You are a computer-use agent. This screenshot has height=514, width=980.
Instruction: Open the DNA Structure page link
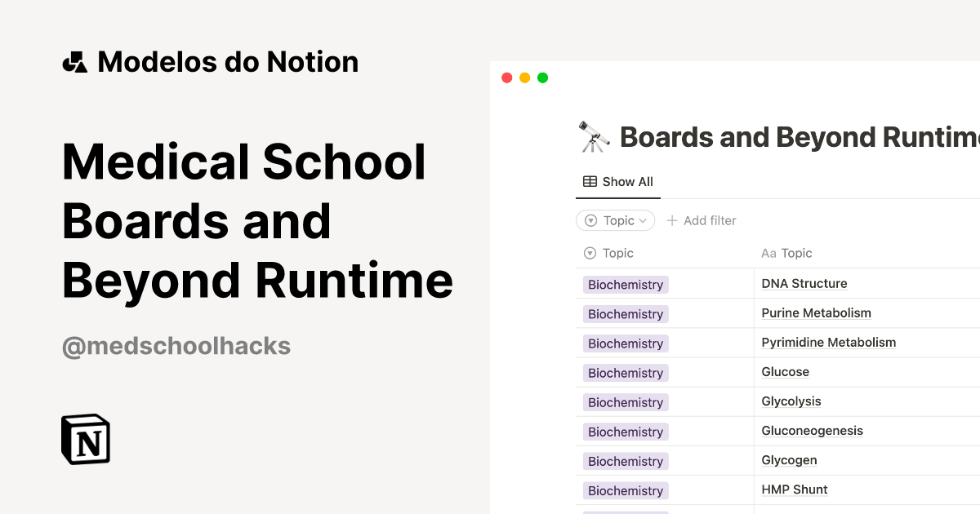pos(804,283)
